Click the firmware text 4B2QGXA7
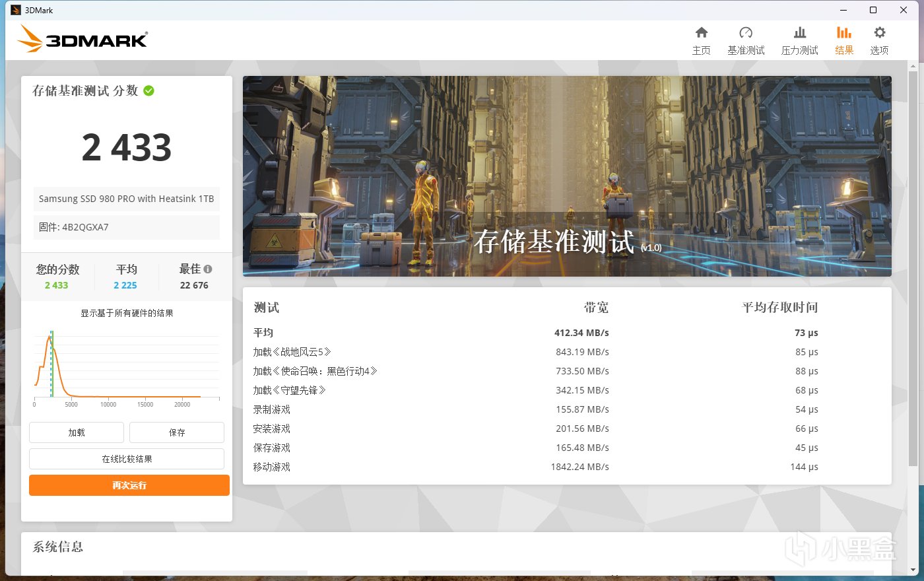Image resolution: width=924 pixels, height=581 pixels. 85,227
